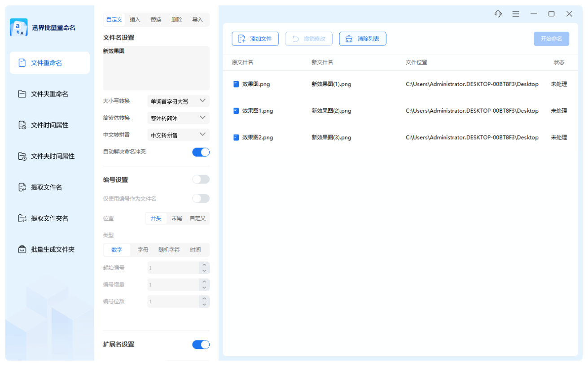Screen dimensions: 588x366
Task: Click the 新效果图 filename text field
Action: click(x=156, y=68)
